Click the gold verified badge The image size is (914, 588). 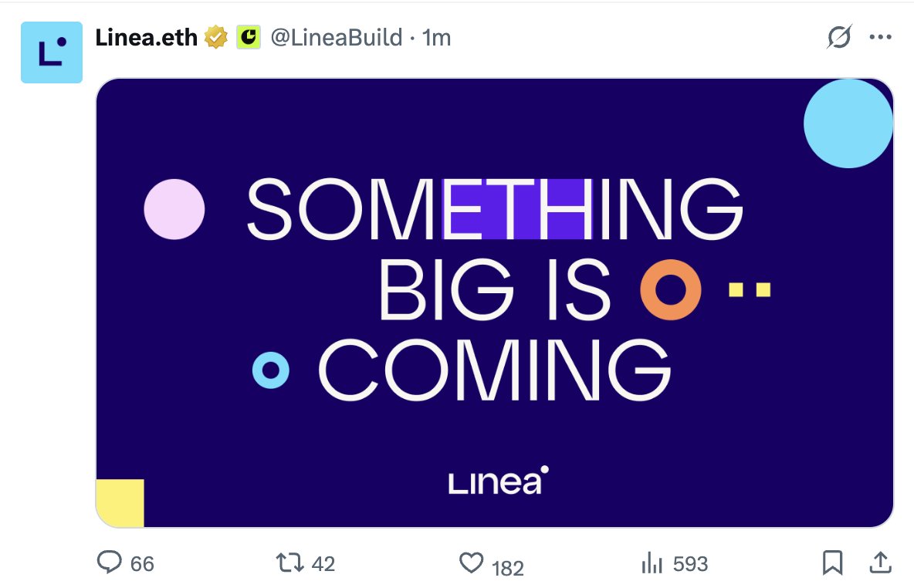coord(215,37)
